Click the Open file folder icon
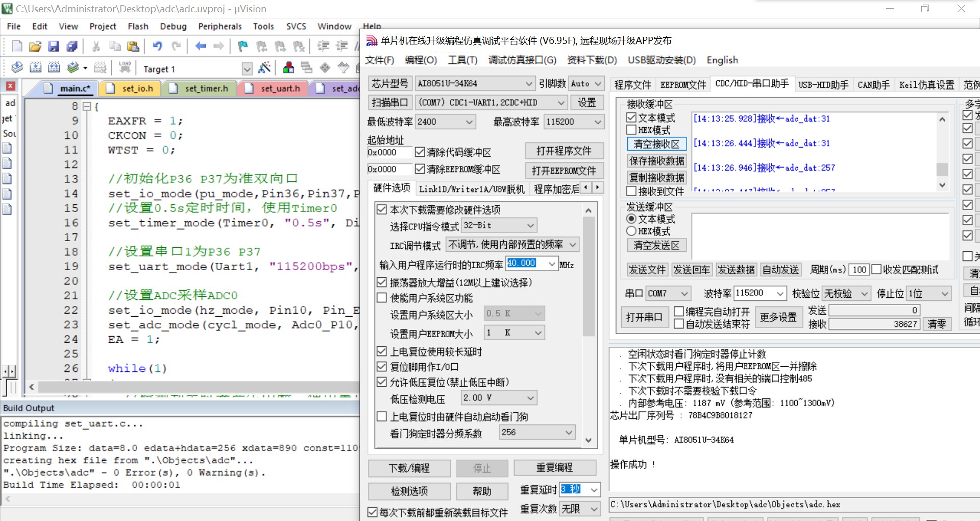Viewport: 980px width, 521px height. [x=35, y=46]
